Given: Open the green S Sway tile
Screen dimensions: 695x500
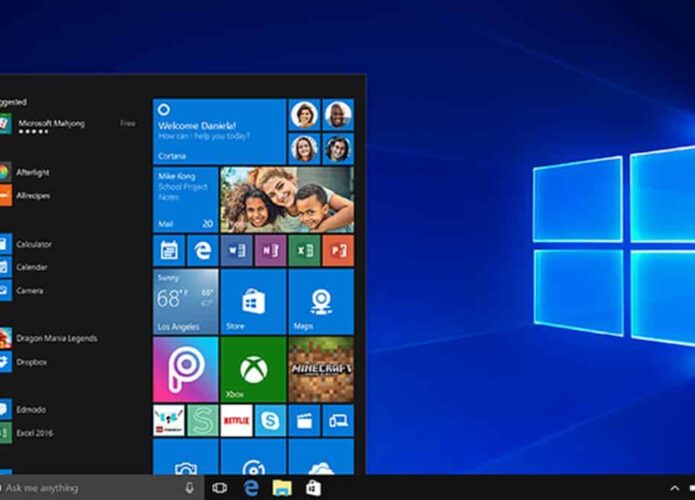Looking at the screenshot, I should tap(203, 420).
